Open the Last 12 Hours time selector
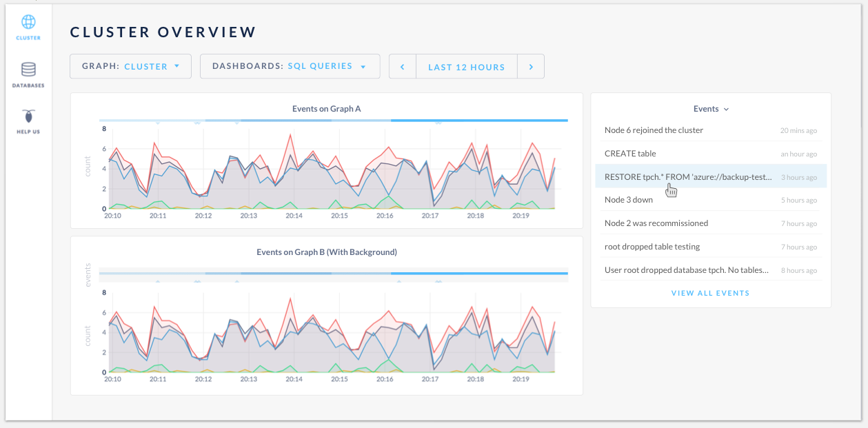Screen dimensions: 868x428 pos(467,67)
